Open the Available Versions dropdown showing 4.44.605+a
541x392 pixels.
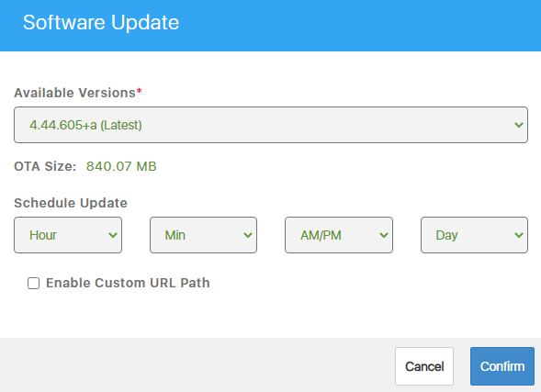coord(271,125)
